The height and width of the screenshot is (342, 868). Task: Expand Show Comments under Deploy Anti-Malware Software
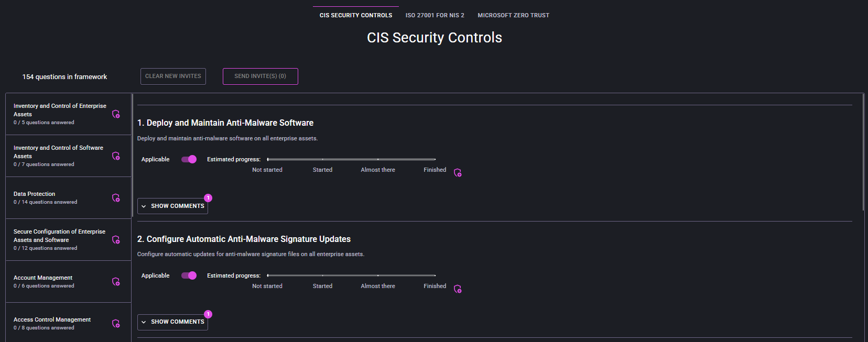click(172, 206)
